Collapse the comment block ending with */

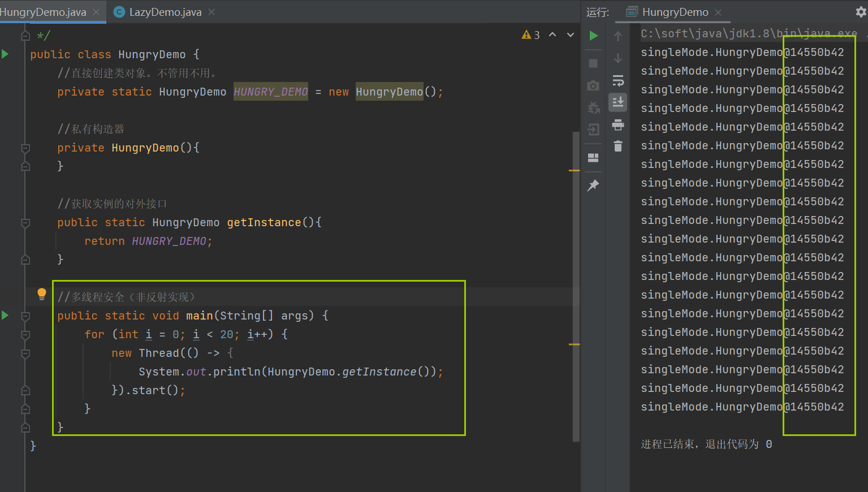coord(25,36)
